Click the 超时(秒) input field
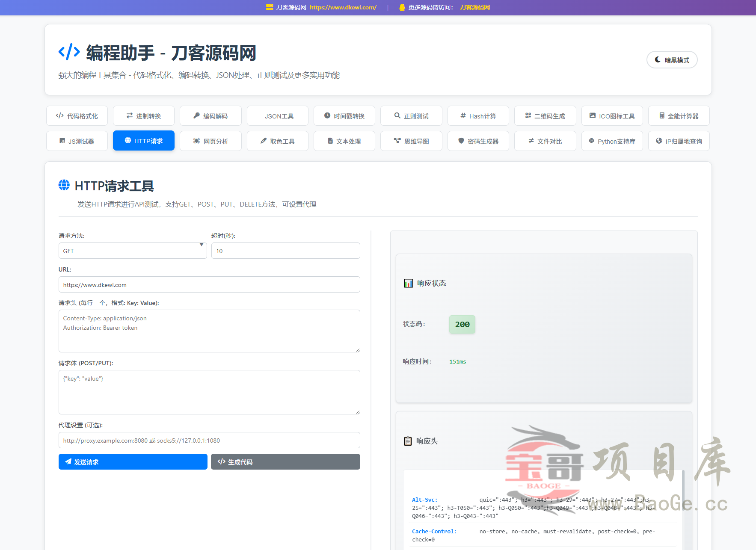The width and height of the screenshot is (756, 550). coord(286,251)
